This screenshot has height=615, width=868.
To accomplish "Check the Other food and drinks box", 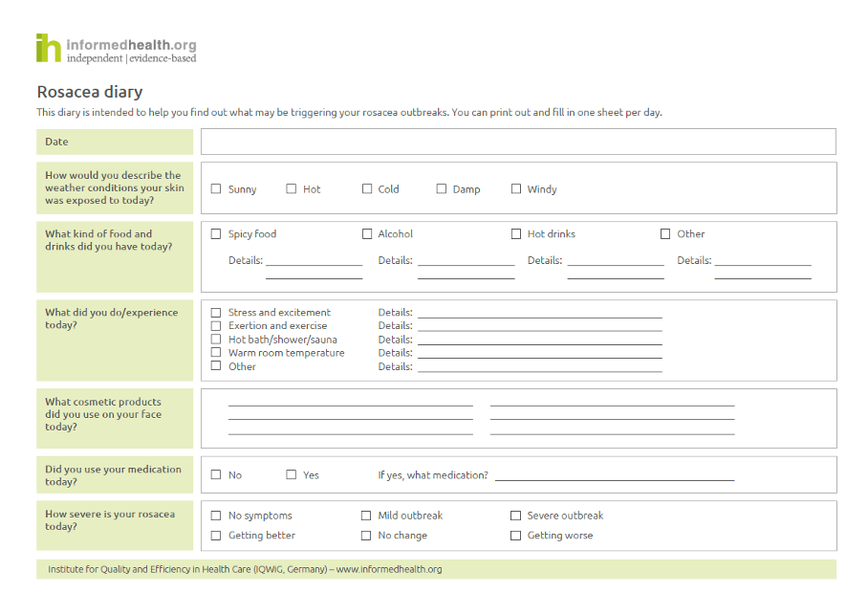I will (665, 234).
